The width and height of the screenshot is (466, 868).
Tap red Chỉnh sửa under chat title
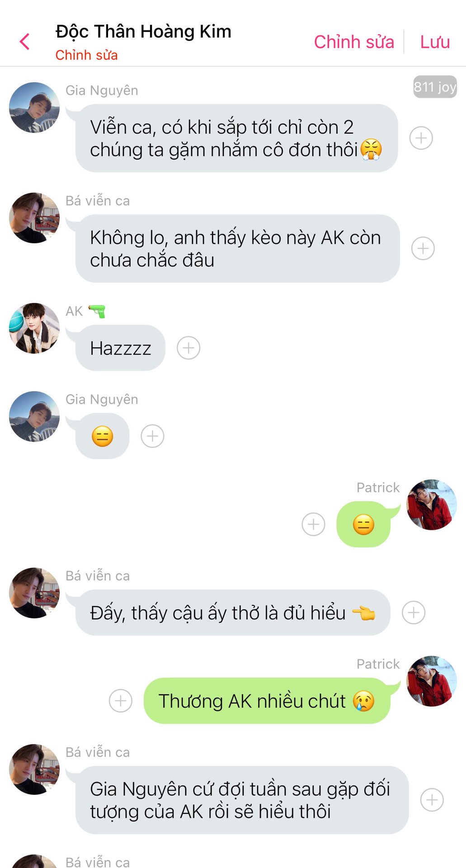tap(86, 55)
